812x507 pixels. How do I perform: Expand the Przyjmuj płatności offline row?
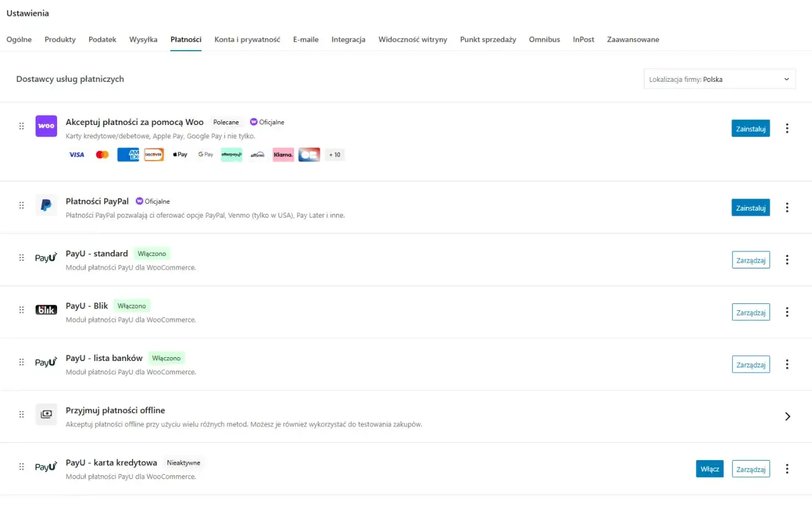(787, 416)
